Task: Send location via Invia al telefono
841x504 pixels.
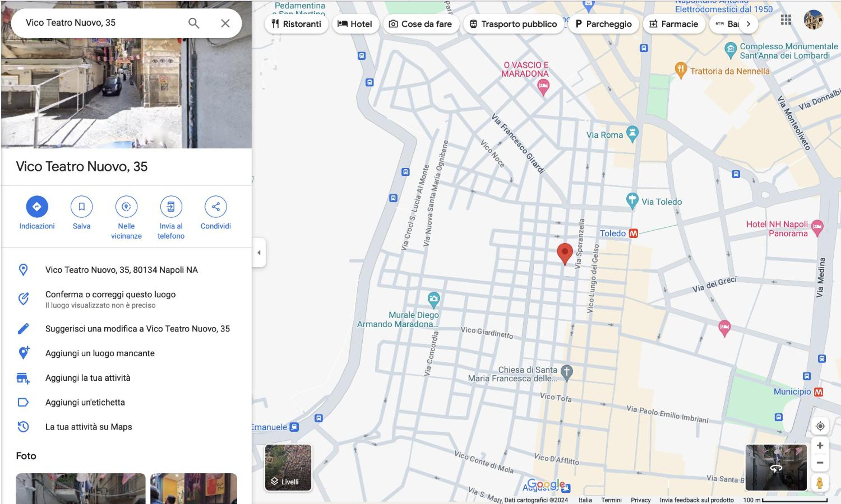Action: point(171,206)
